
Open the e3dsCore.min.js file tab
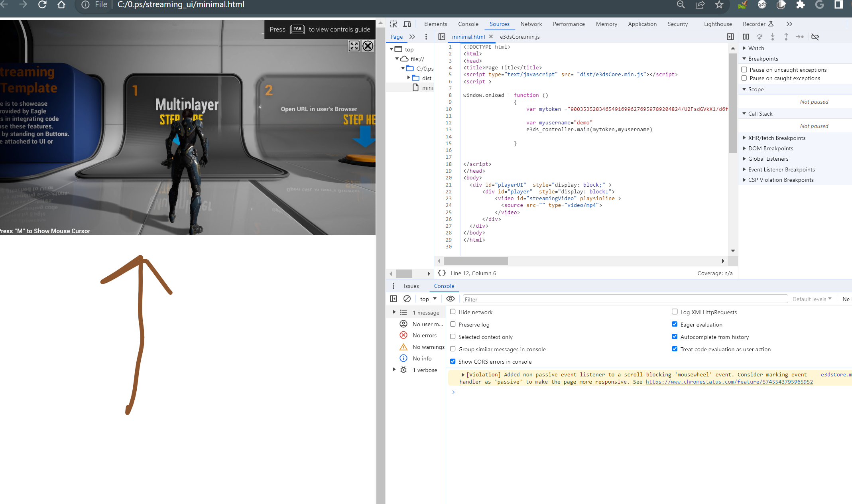coord(519,37)
